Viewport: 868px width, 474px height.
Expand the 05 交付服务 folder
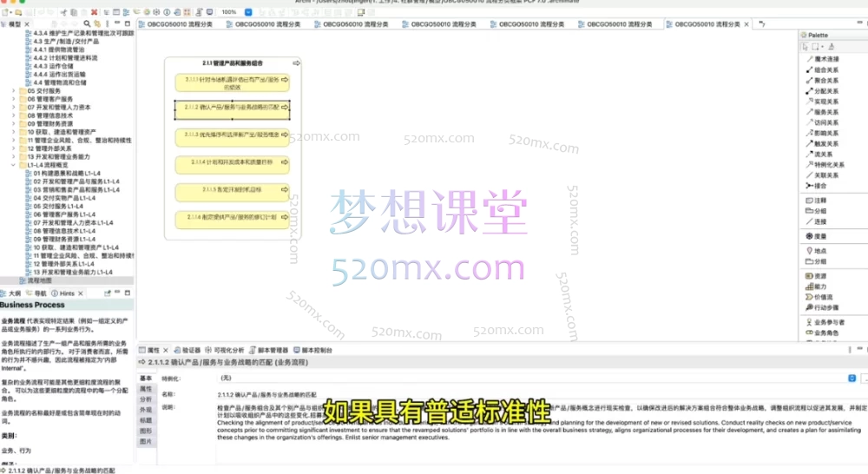coord(14,91)
